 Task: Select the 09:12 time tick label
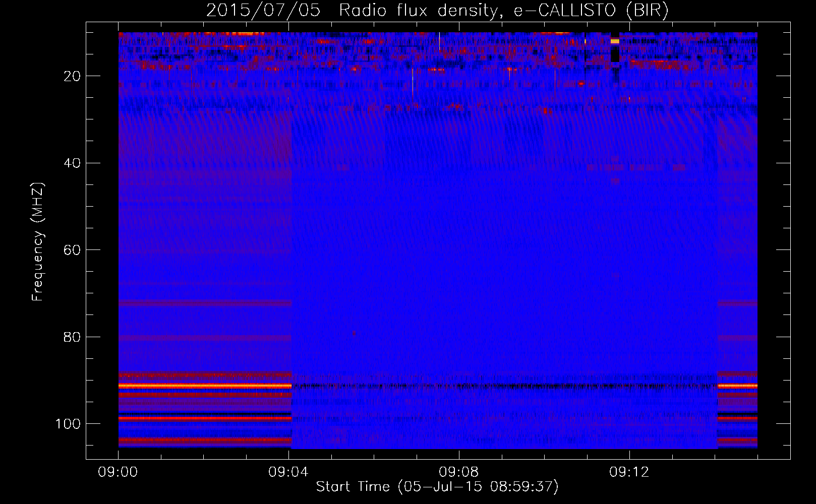(x=629, y=472)
